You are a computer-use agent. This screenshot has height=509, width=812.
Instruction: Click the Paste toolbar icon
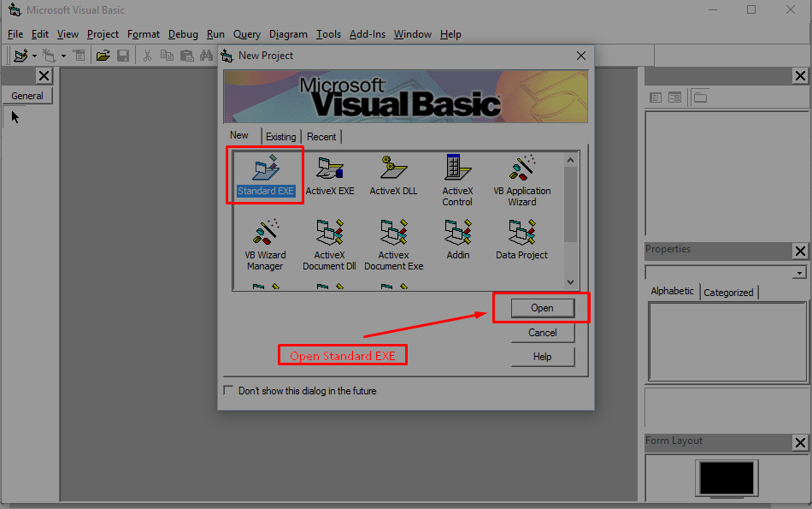point(186,56)
